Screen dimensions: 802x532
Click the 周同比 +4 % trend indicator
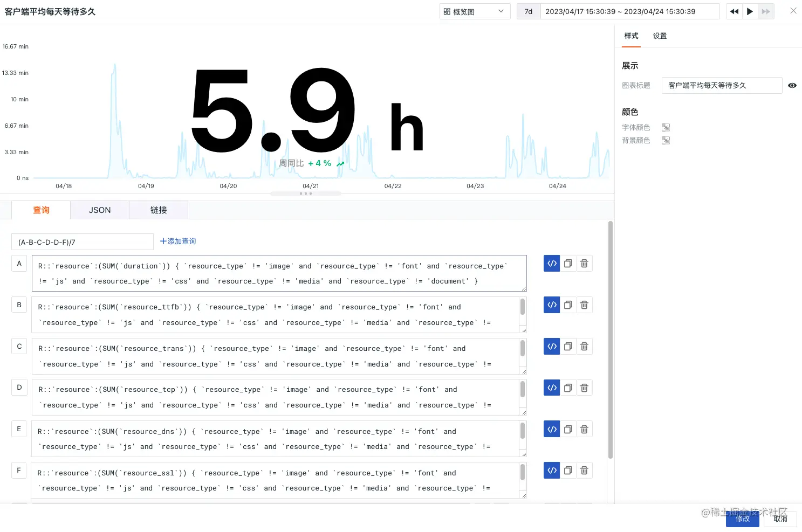click(312, 163)
